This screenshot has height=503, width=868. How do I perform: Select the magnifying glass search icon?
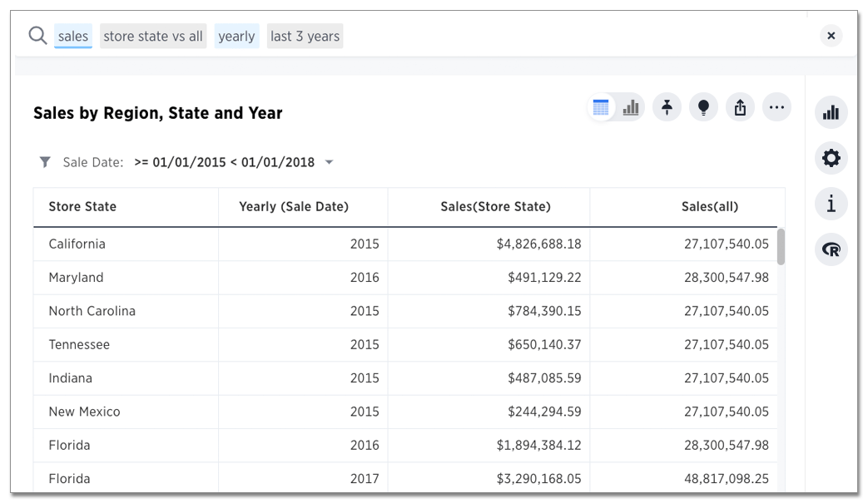coord(37,36)
